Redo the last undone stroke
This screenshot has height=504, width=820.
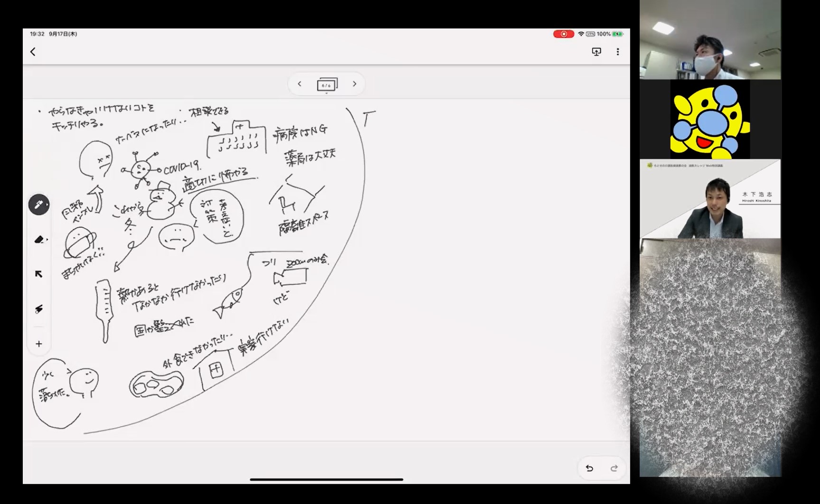tap(614, 468)
